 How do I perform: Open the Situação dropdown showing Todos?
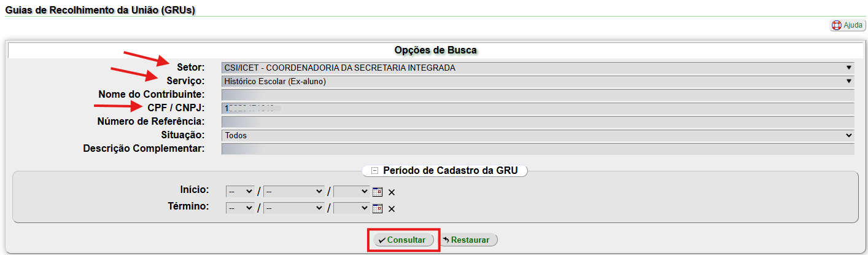click(x=538, y=135)
